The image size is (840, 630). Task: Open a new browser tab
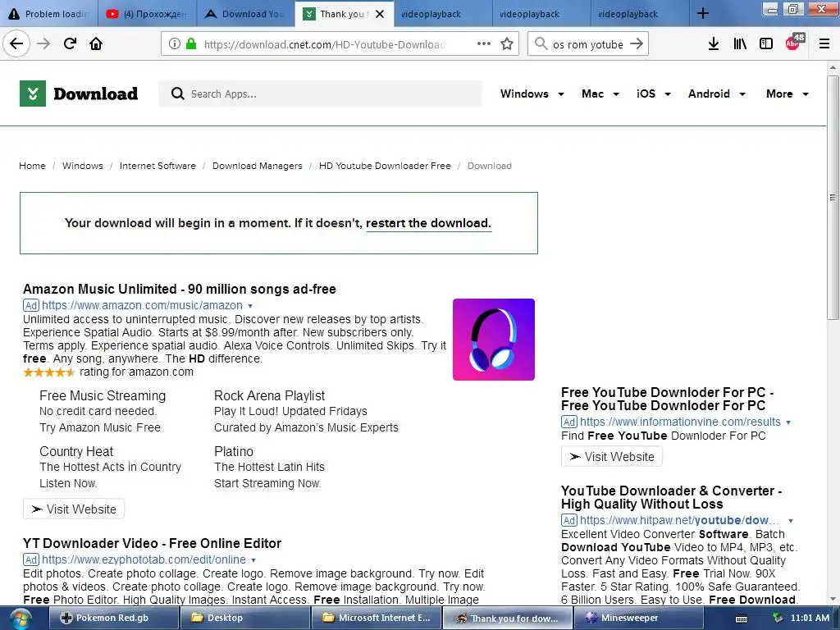point(703,13)
